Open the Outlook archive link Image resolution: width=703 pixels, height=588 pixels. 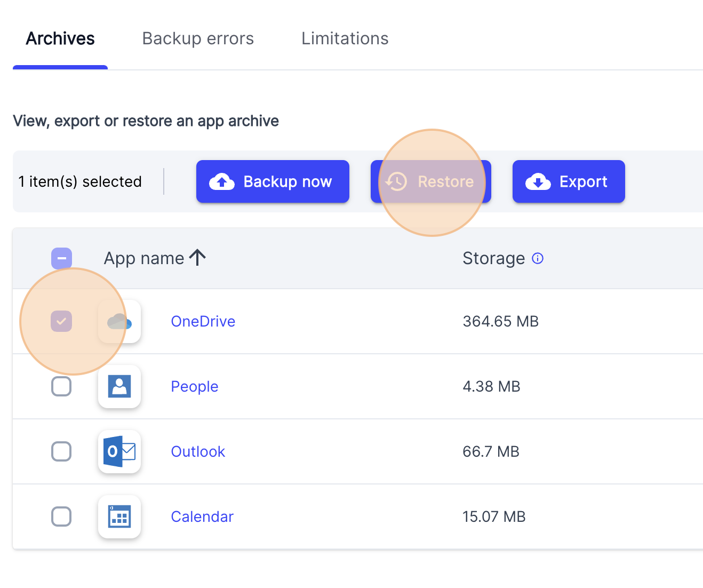click(x=198, y=451)
